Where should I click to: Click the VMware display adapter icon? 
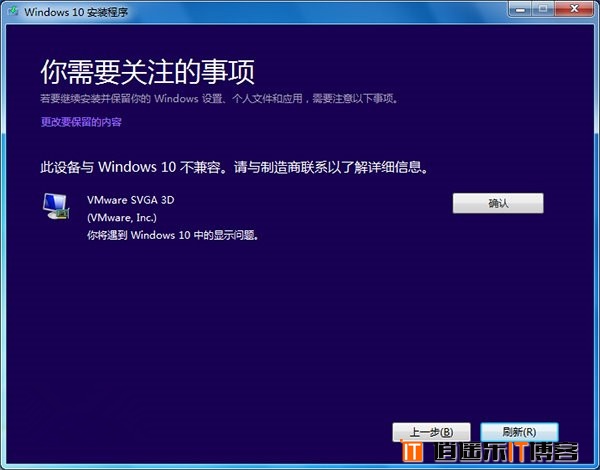56,206
